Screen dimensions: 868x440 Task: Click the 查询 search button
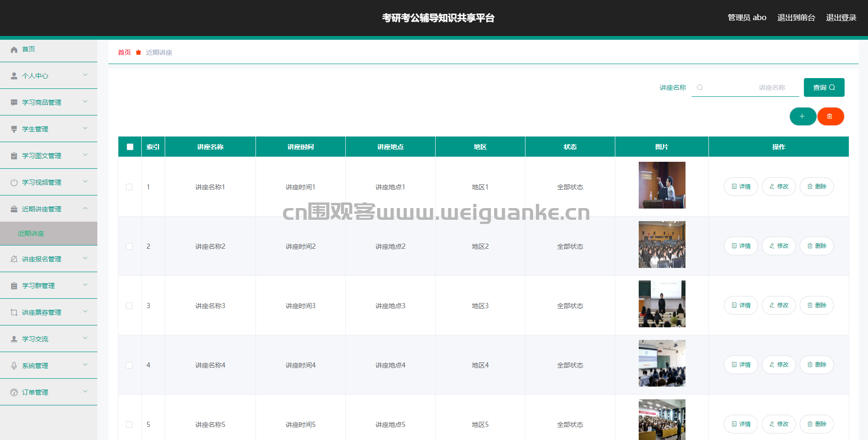tap(824, 87)
